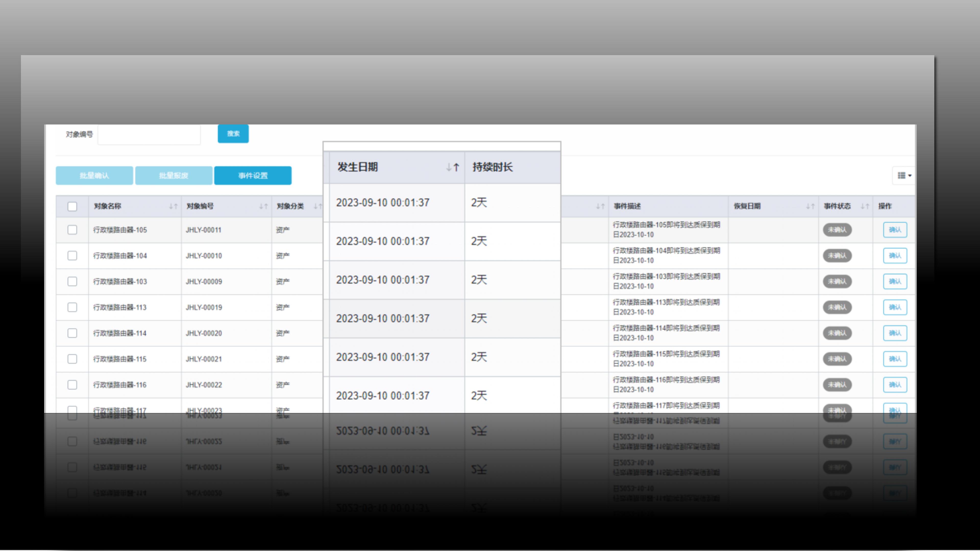Click sort icon in 对象名称 column header
The width and height of the screenshot is (980, 551).
(173, 206)
